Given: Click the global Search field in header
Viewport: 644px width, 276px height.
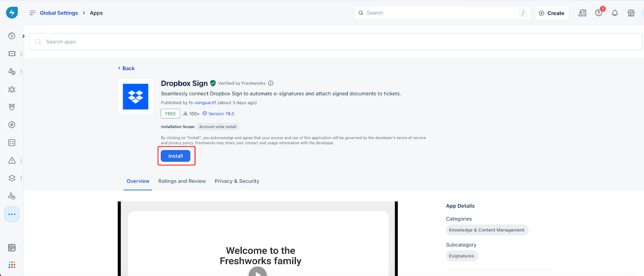Looking at the screenshot, I should point(442,13).
